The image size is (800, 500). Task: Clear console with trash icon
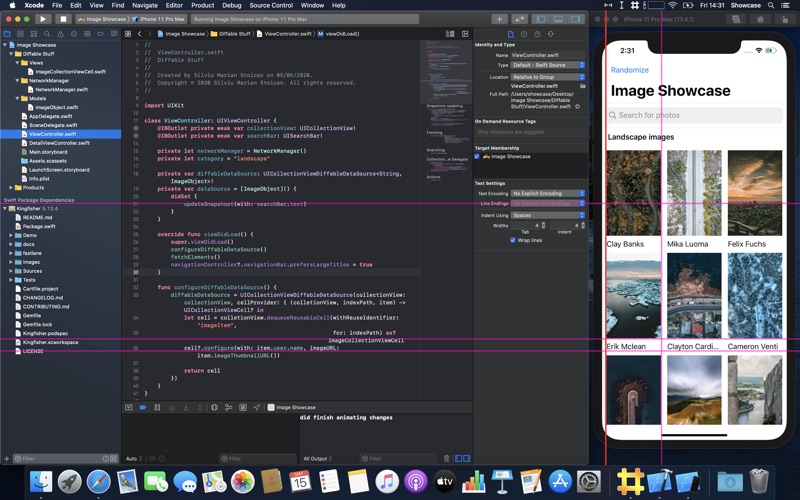(446, 458)
